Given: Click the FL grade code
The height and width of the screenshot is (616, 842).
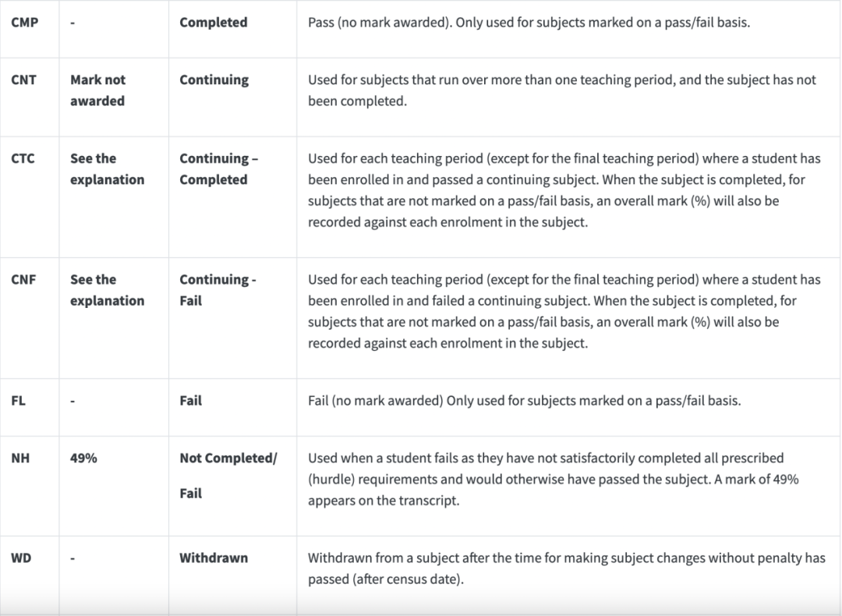Looking at the screenshot, I should [x=18, y=401].
